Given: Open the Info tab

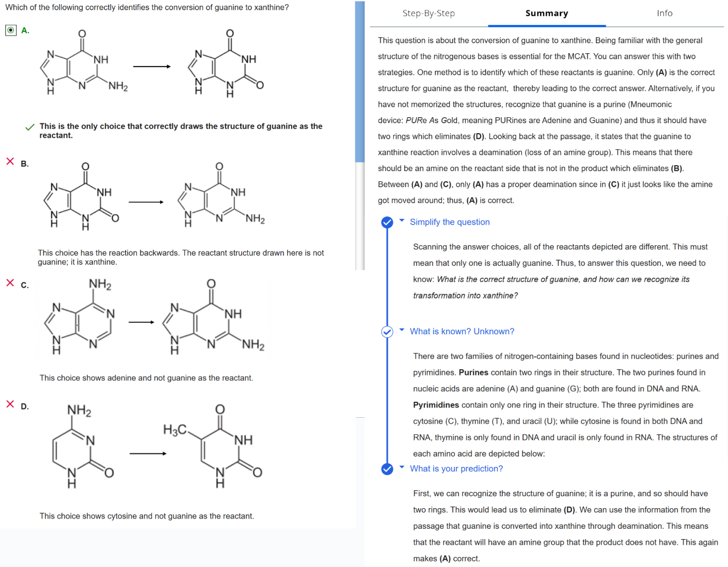Looking at the screenshot, I should tap(664, 13).
